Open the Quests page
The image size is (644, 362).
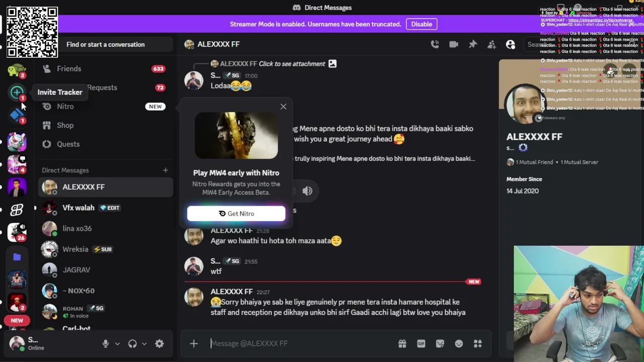coord(105,144)
